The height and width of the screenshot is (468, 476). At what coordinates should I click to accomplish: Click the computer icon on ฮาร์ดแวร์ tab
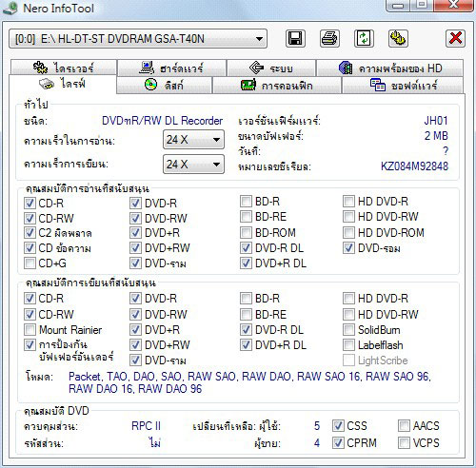(147, 68)
